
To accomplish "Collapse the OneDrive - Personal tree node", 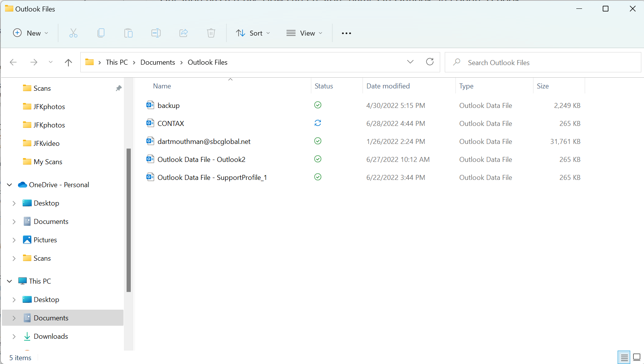I will 10,185.
